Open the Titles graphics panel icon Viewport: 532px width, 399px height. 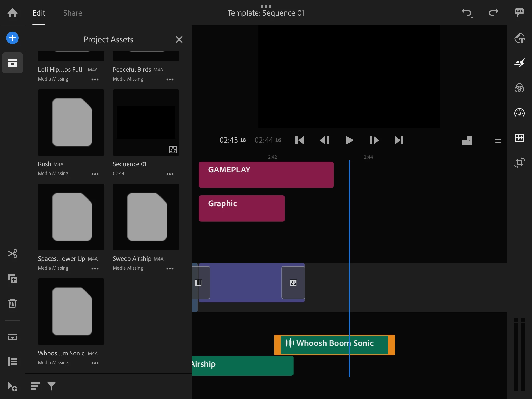click(520, 38)
